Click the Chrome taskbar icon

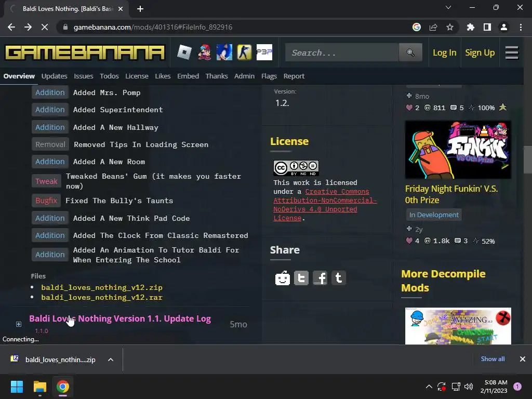click(x=63, y=387)
